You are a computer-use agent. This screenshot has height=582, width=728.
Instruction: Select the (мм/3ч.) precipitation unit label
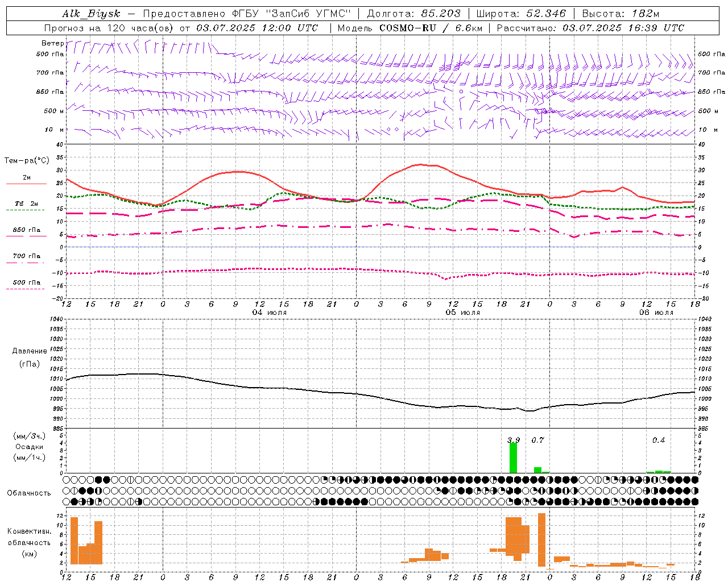(x=29, y=436)
